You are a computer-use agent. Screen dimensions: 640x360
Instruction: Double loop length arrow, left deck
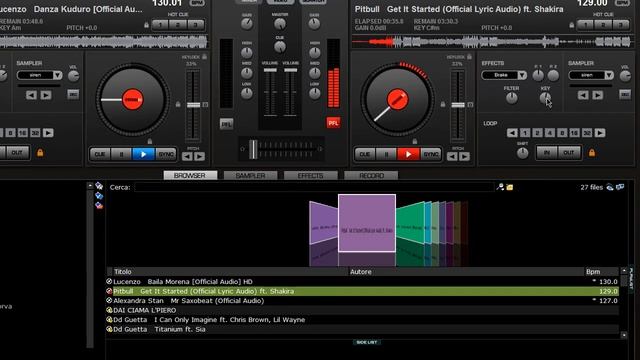[48, 133]
